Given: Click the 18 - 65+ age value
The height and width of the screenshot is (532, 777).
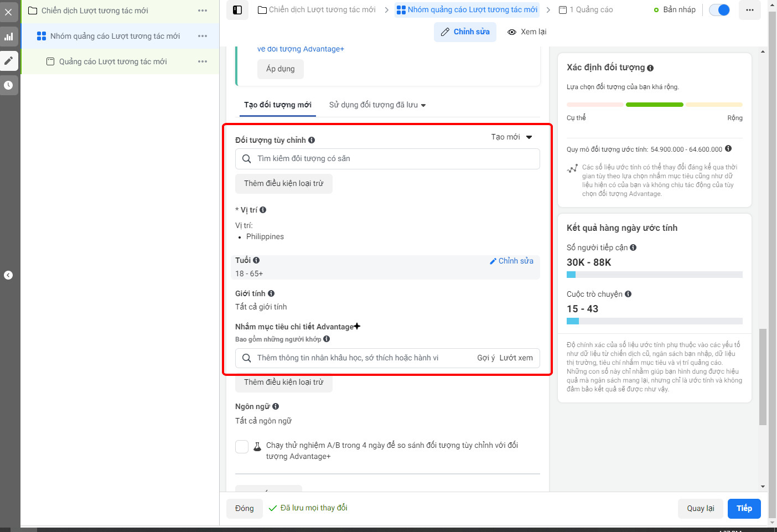Looking at the screenshot, I should [249, 273].
